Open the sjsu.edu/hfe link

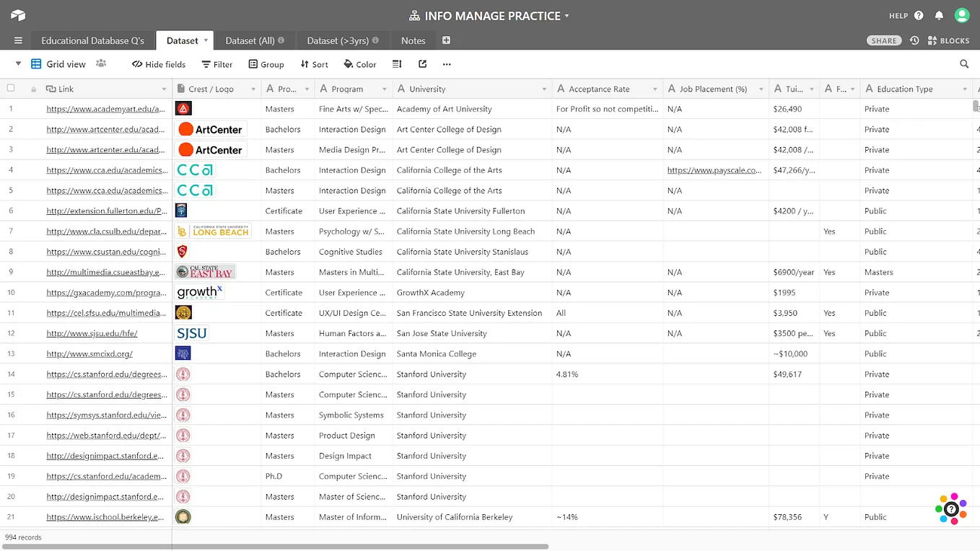tap(92, 333)
